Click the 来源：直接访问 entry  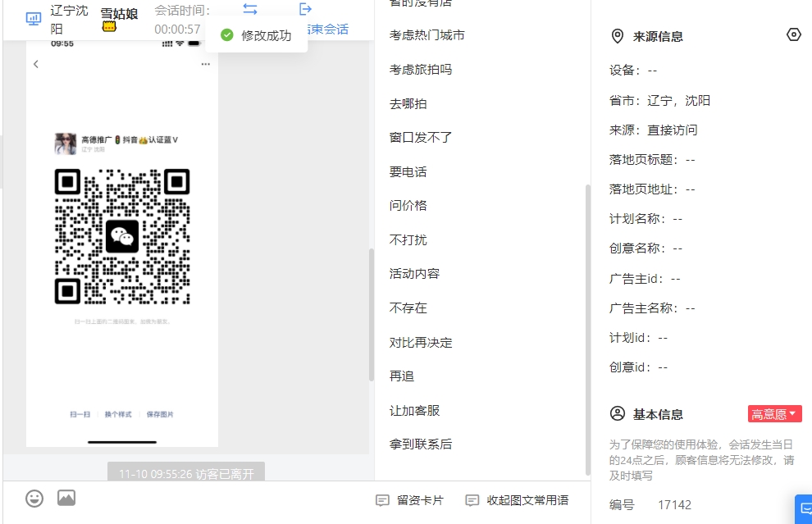click(654, 130)
